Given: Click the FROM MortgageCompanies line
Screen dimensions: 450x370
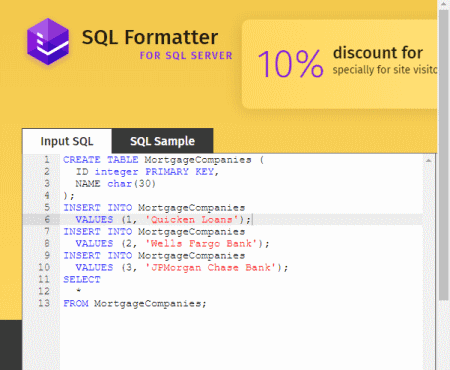Looking at the screenshot, I should tap(135, 303).
